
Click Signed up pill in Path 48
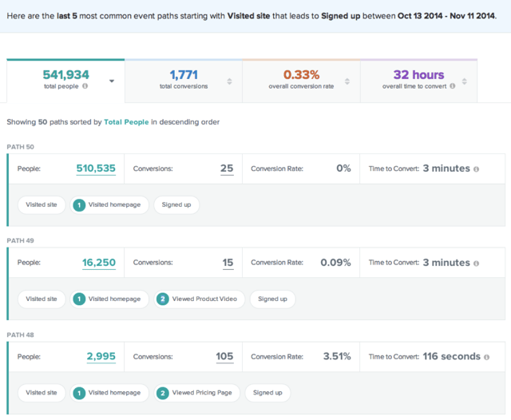(267, 393)
